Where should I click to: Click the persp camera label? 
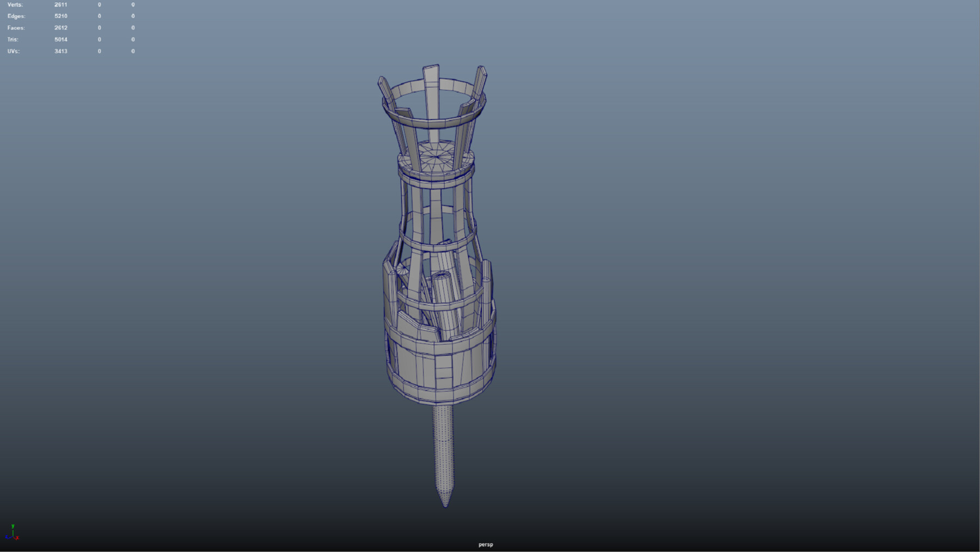pos(485,544)
